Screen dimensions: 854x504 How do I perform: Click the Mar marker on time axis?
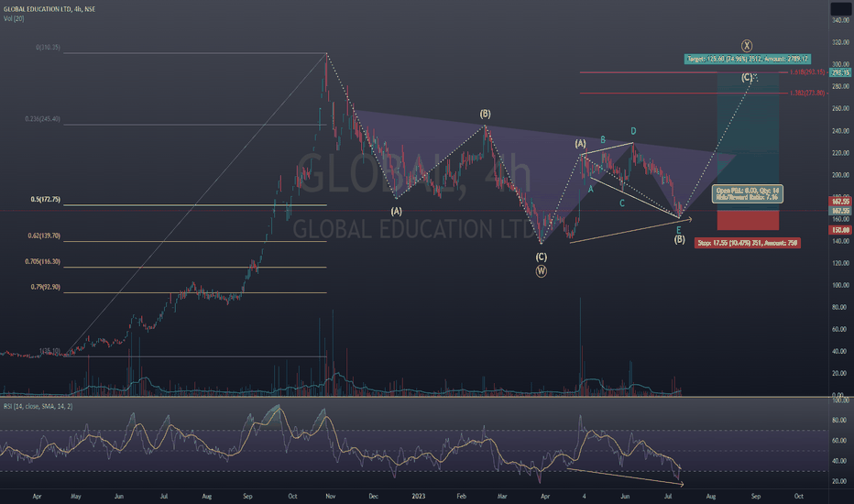(502, 497)
